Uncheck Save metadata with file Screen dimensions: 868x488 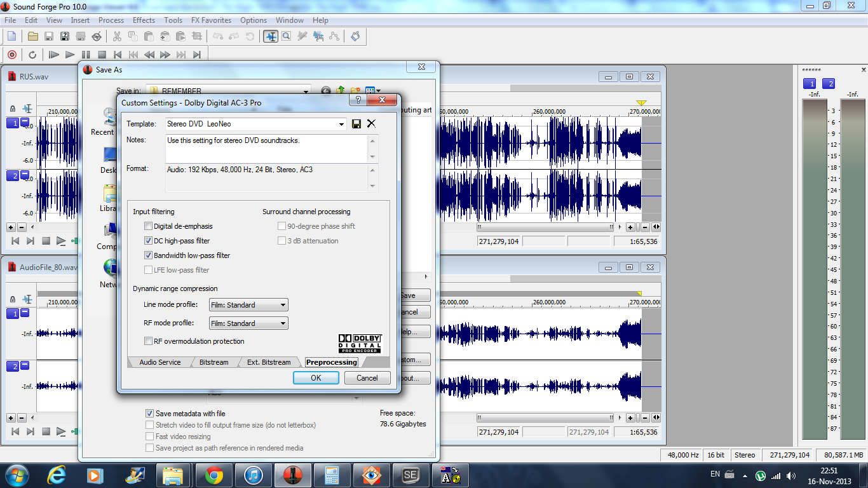pos(150,414)
